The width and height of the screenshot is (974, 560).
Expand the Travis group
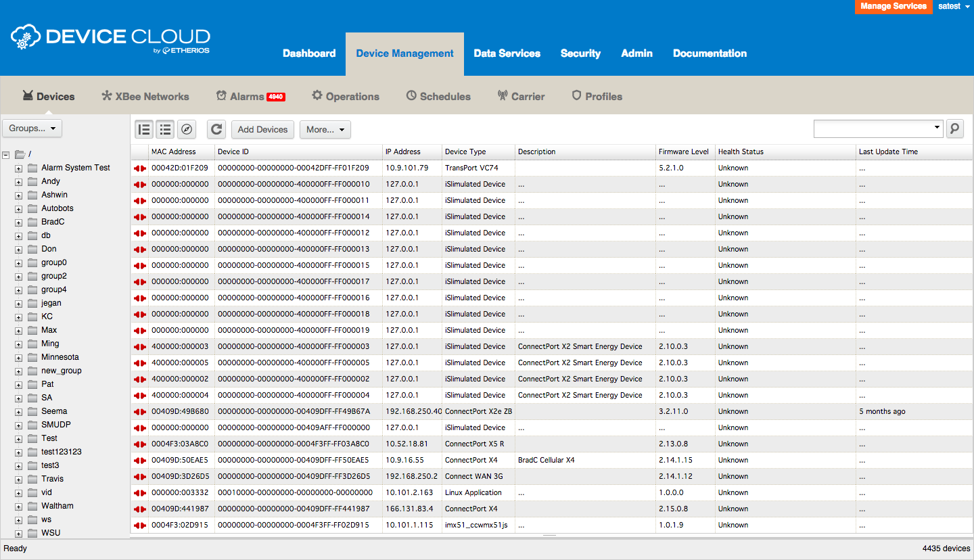coord(18,479)
